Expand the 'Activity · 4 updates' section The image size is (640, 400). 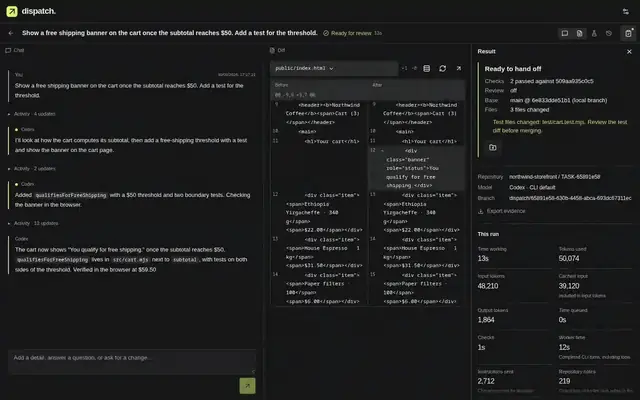coord(31,114)
